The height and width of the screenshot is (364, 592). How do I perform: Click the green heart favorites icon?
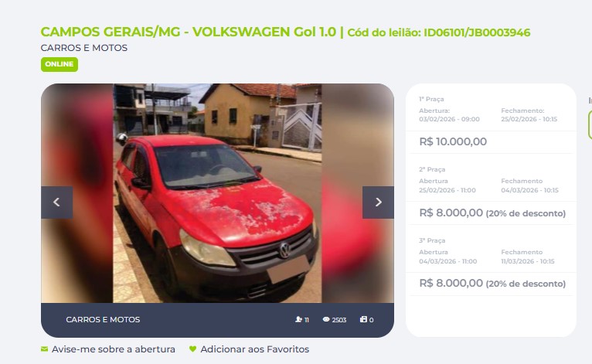pyautogui.click(x=193, y=349)
